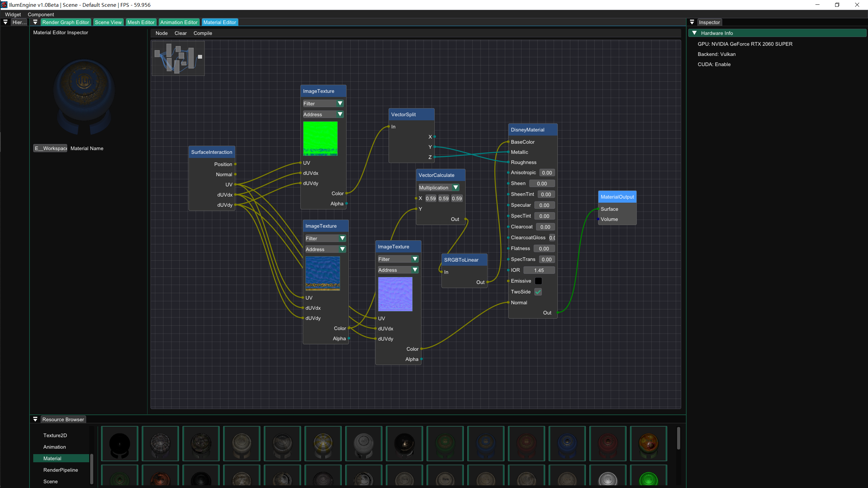Open the Component menu
Viewport: 868px width, 488px height.
(41, 14)
